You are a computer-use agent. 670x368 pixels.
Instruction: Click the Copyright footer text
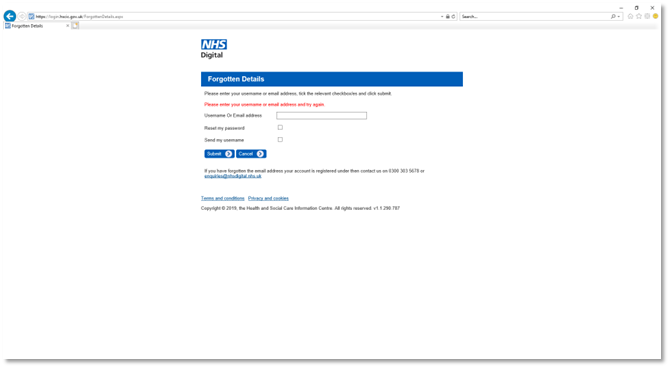click(x=300, y=208)
